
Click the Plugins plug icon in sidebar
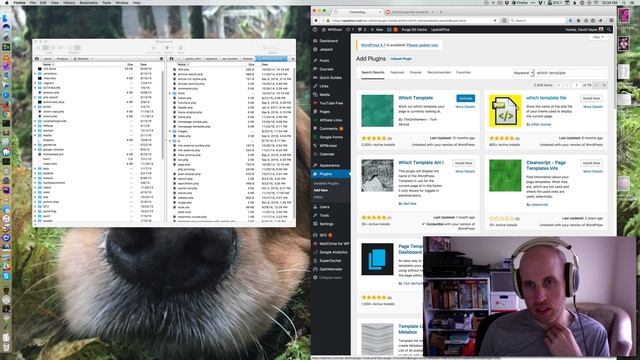coord(315,174)
